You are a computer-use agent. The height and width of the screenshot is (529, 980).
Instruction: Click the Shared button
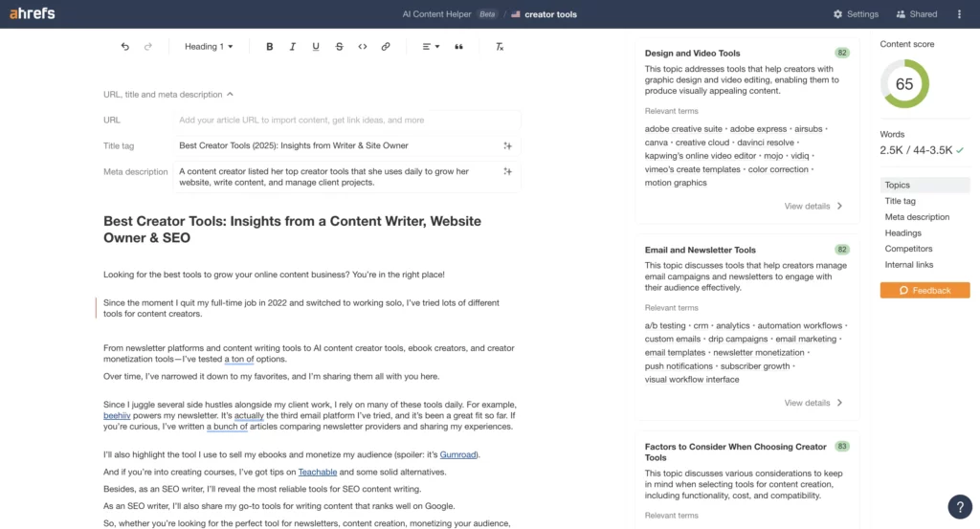[x=916, y=13]
